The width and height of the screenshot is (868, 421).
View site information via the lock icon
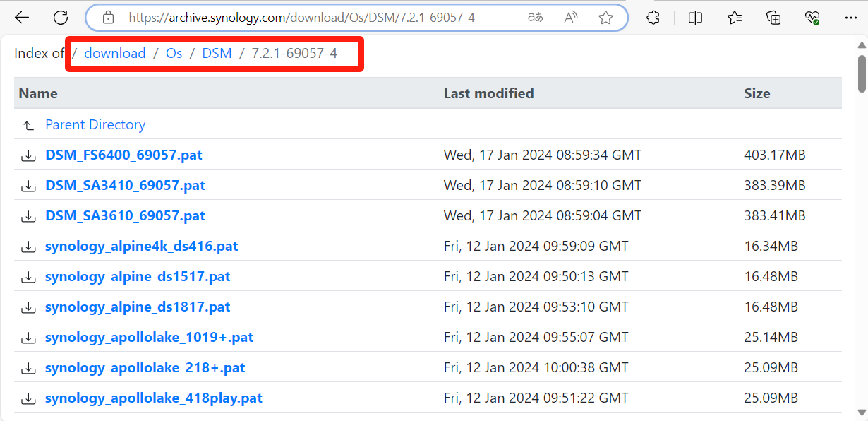click(x=108, y=18)
